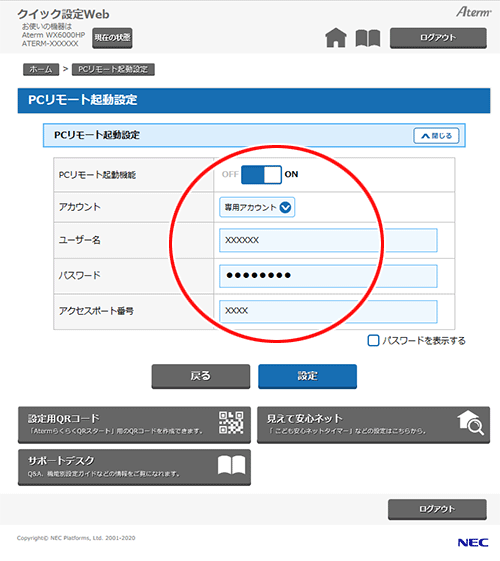Image resolution: width=500 pixels, height=561 pixels.
Task: Open the 設定用QRコード panel
Action: tap(134, 425)
